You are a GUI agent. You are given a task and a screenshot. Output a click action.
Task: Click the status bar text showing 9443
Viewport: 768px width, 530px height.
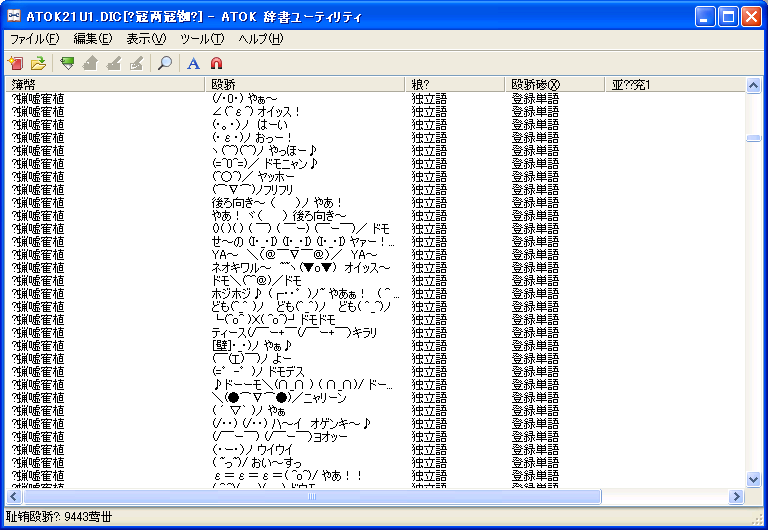59,517
